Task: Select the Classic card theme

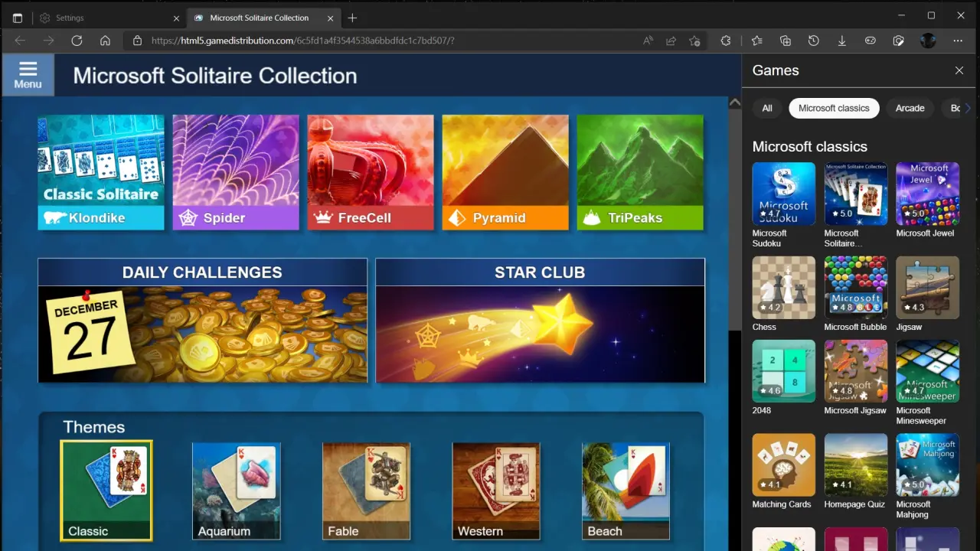Action: (x=106, y=491)
